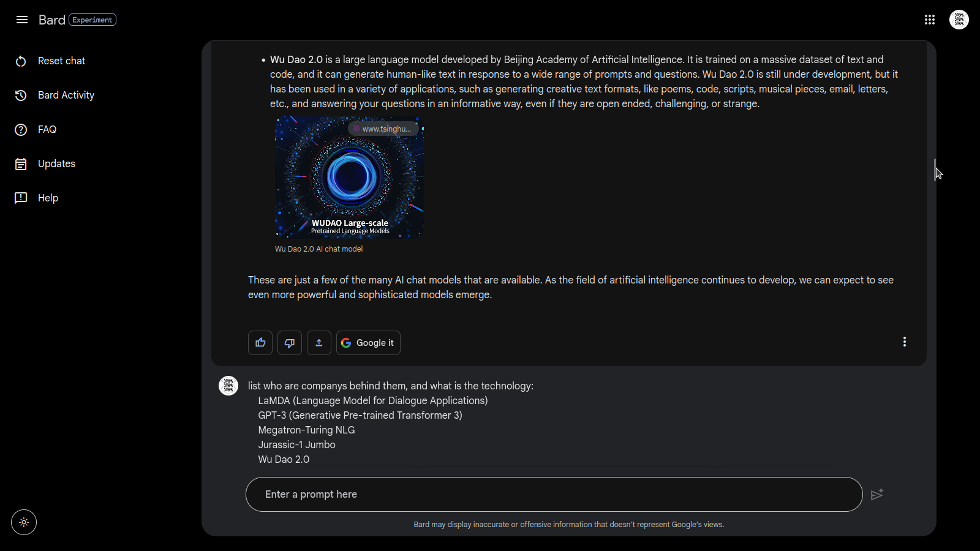Click the FAQ question mark icon
This screenshot has height=551, width=980.
point(21,130)
